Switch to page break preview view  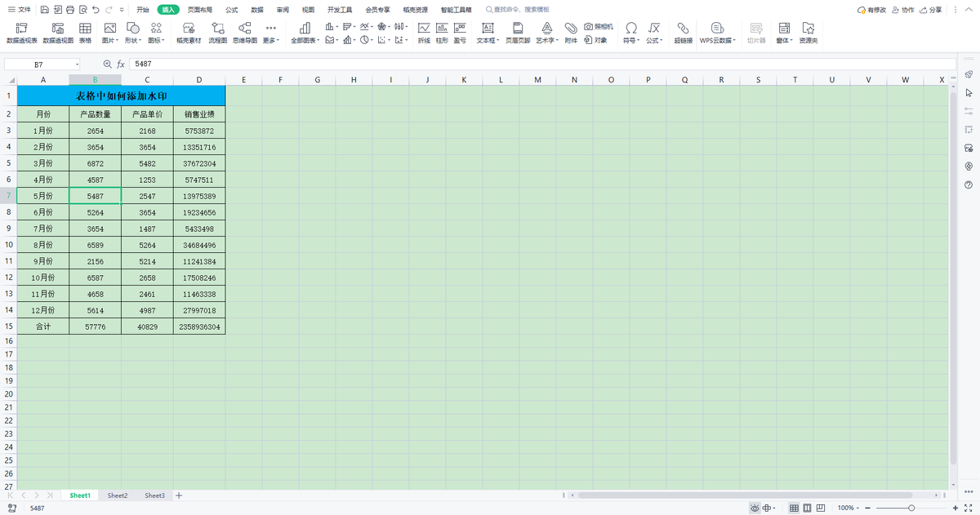(x=822, y=508)
